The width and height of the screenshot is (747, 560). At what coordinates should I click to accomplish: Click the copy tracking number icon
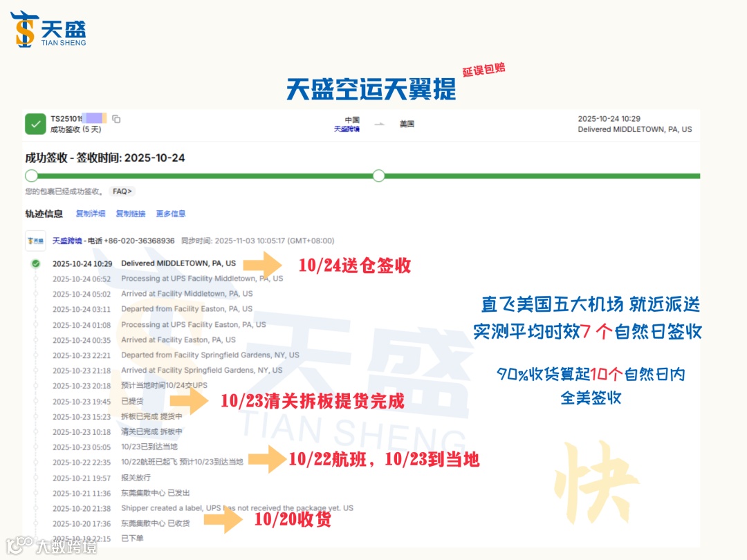click(x=116, y=119)
